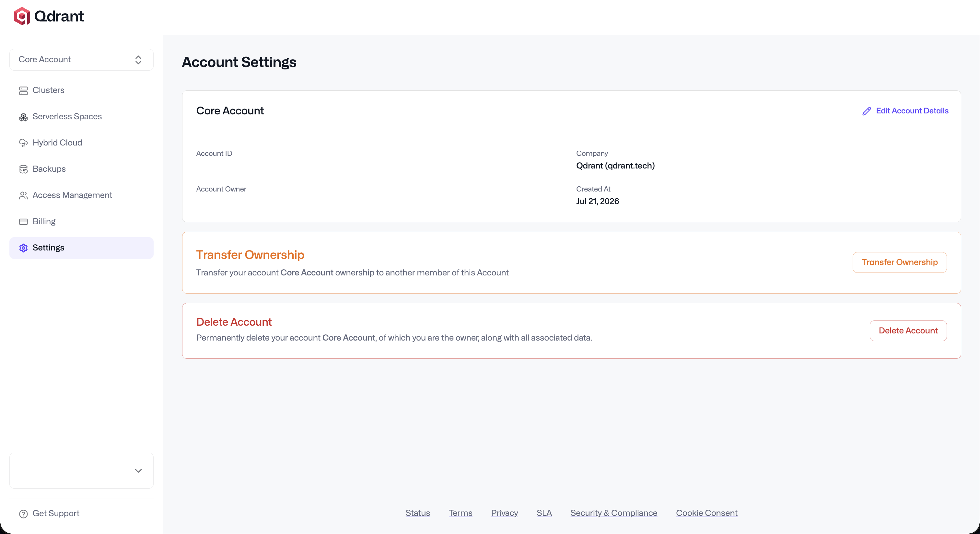This screenshot has width=980, height=534.
Task: Open the Terms footer link
Action: [x=460, y=513]
